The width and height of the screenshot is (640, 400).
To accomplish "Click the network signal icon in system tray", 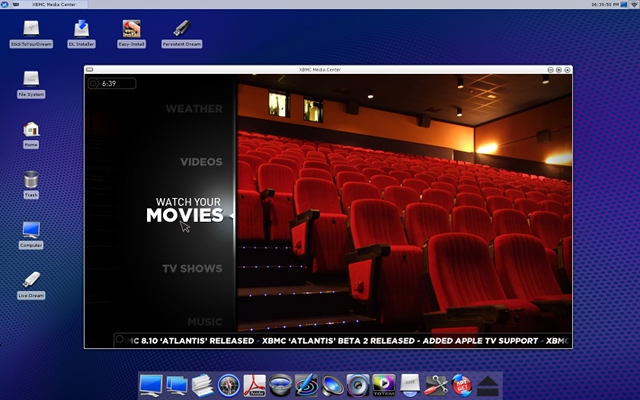I will pyautogui.click(x=635, y=4).
